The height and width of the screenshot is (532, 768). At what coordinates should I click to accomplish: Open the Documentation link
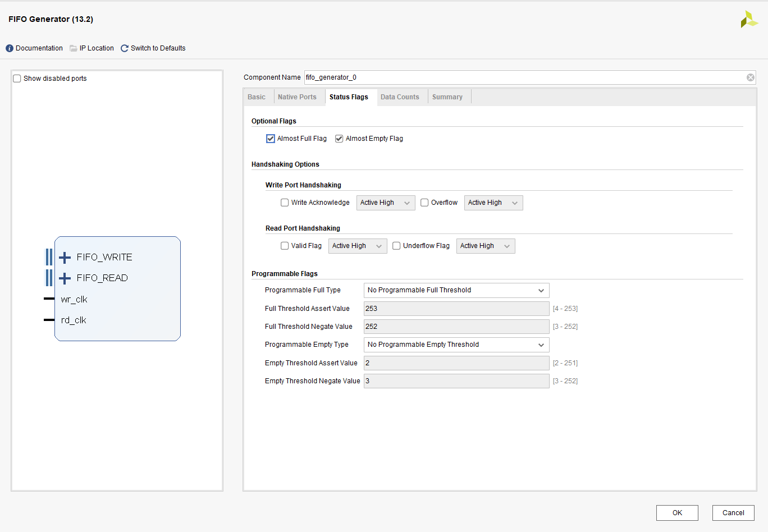[39, 48]
